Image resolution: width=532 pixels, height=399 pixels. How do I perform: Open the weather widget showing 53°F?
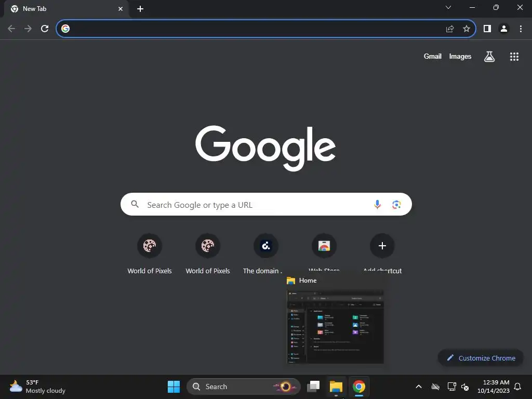point(37,387)
